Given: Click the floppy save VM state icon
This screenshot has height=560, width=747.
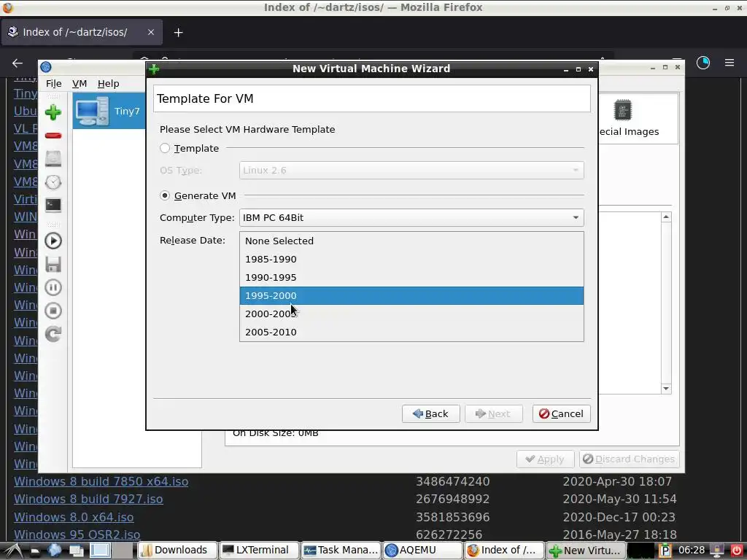Looking at the screenshot, I should point(53,264).
